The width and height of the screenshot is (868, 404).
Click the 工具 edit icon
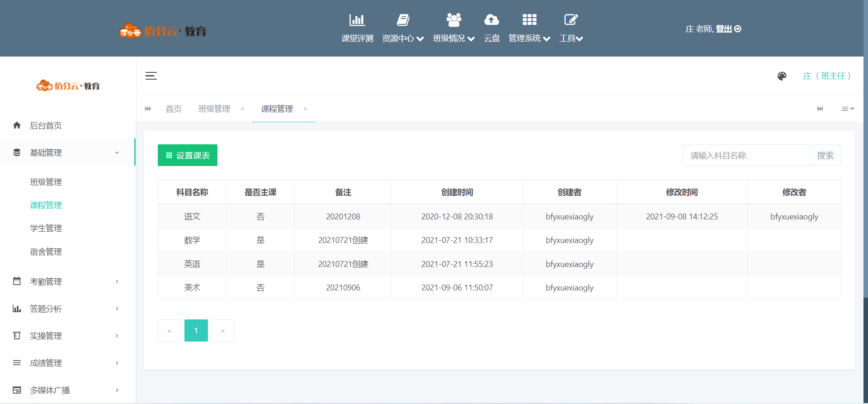click(571, 19)
